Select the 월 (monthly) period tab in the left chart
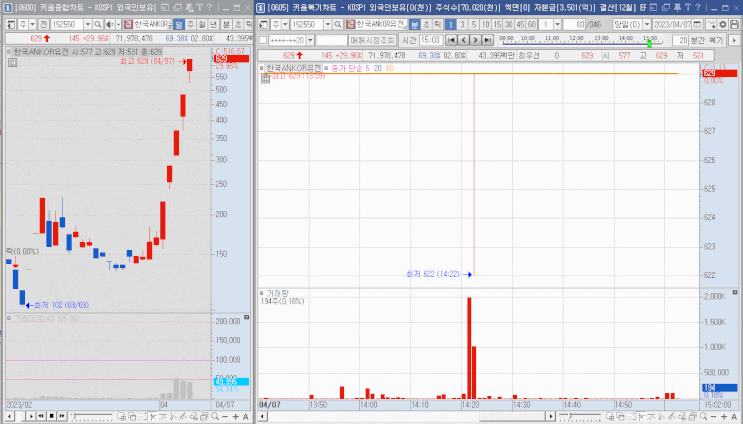 pos(202,24)
